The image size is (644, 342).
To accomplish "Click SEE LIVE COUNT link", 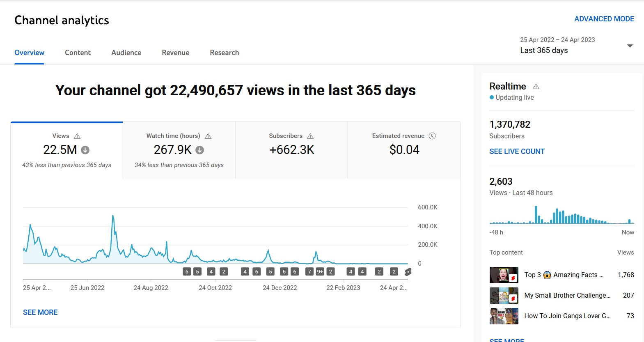I will coord(517,151).
